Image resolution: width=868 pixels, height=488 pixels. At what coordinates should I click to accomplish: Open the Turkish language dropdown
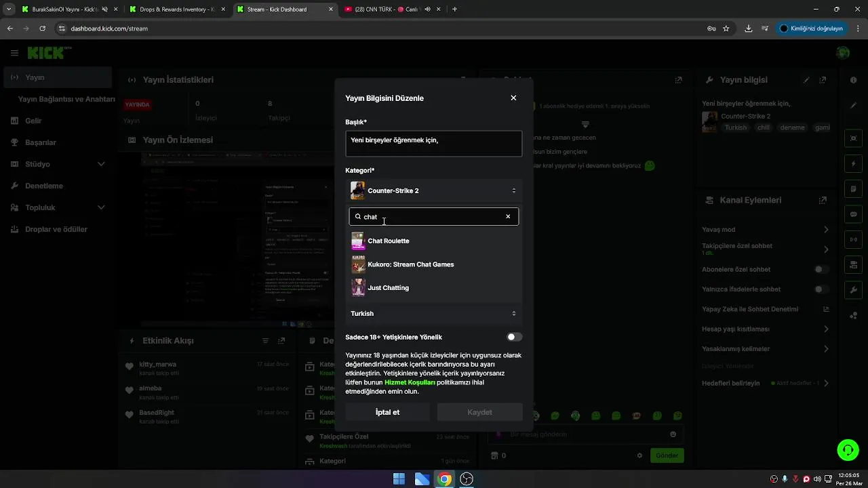click(434, 314)
